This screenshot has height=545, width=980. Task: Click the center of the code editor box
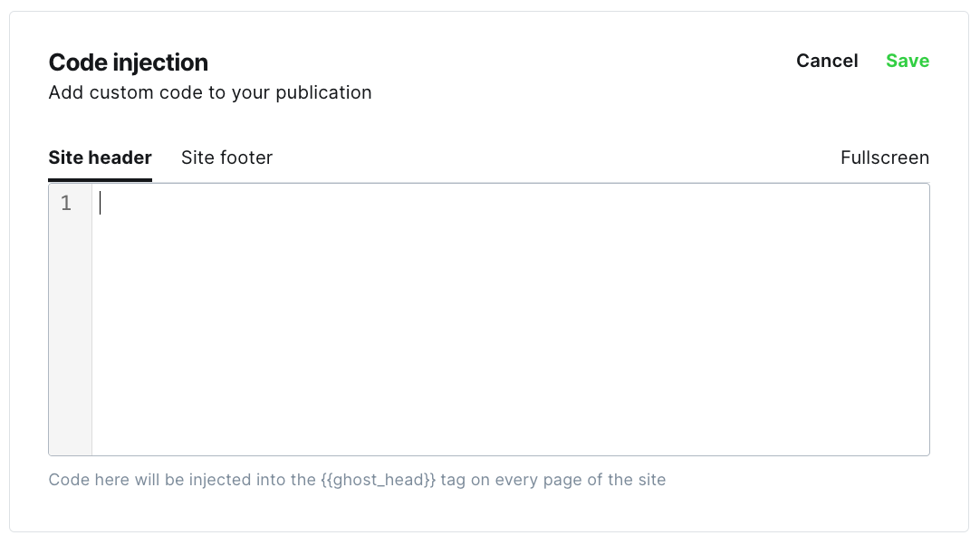[x=489, y=320]
